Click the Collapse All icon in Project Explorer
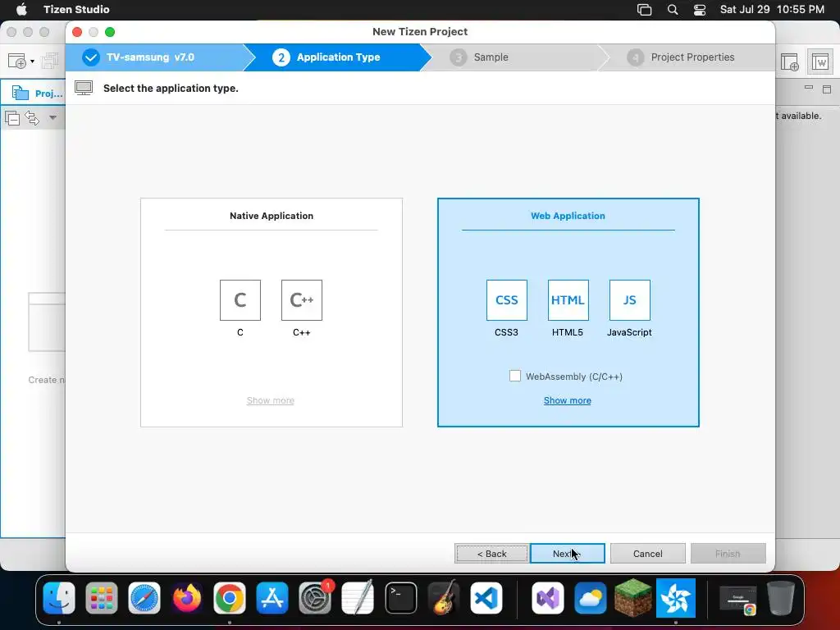This screenshot has width=840, height=630. (12, 117)
